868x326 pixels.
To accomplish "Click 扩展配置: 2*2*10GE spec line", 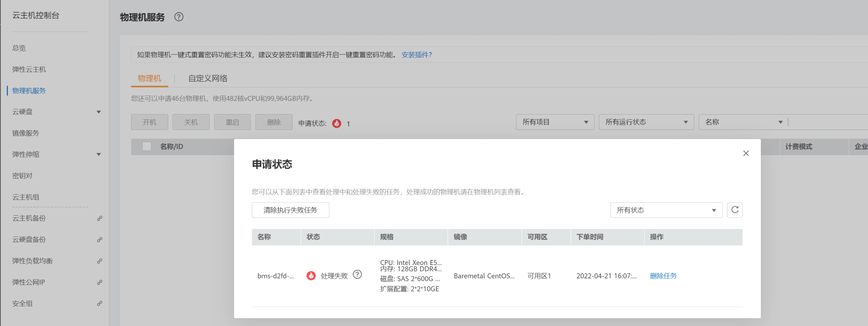I will click(409, 289).
